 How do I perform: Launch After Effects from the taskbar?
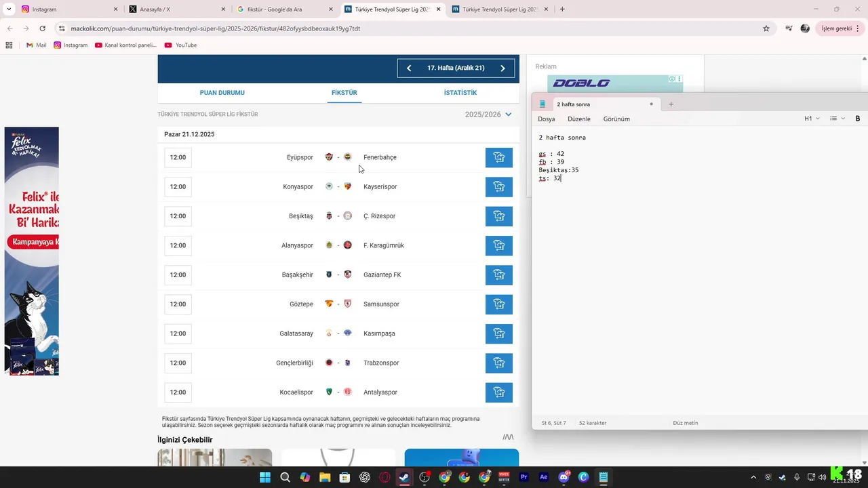(x=544, y=477)
